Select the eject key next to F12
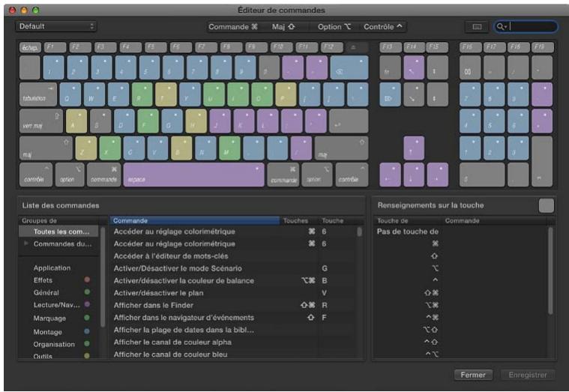 pos(357,47)
